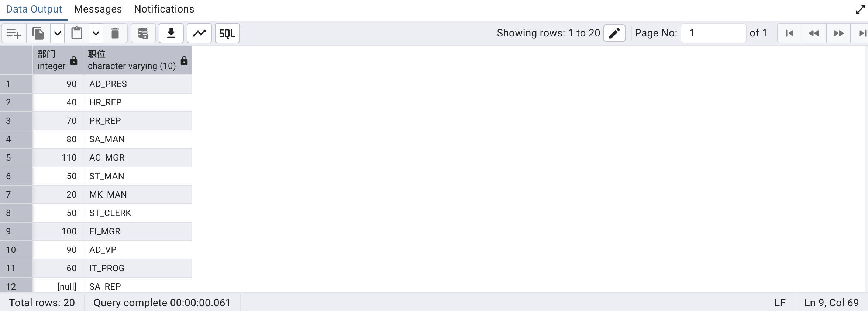Click the Save data changes icon
Screen dimensions: 868x311
pos(143,33)
